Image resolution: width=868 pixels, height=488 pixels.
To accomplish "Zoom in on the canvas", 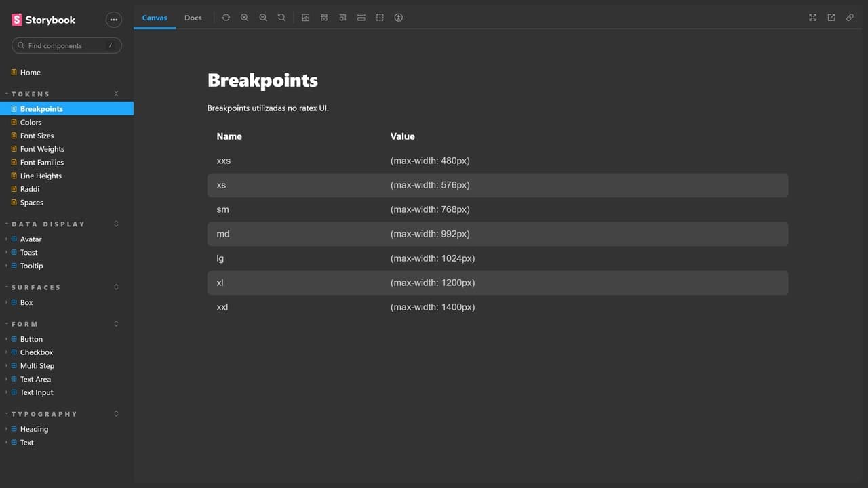I will [245, 18].
